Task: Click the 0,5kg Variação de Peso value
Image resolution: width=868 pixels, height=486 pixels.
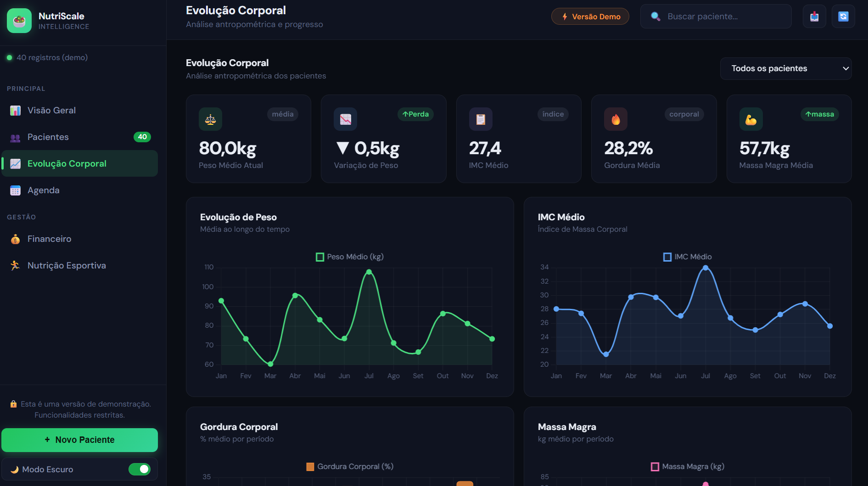Action: tap(367, 148)
